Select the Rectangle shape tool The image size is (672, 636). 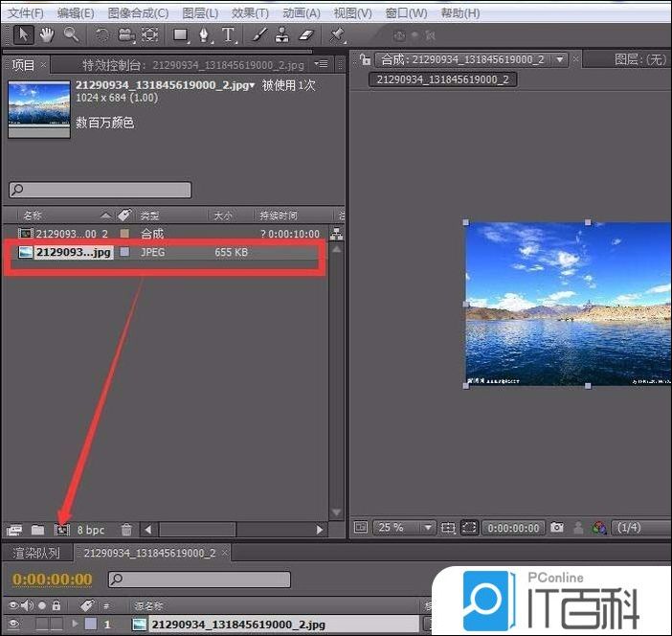[x=180, y=34]
